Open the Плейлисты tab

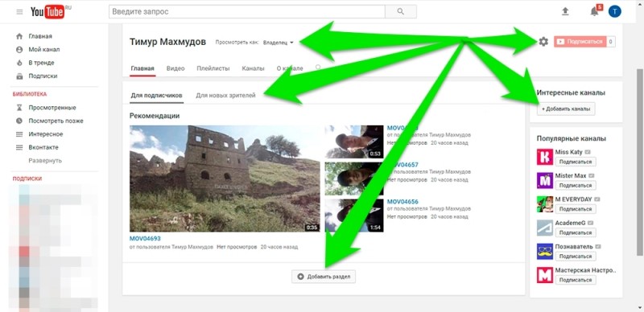click(213, 68)
